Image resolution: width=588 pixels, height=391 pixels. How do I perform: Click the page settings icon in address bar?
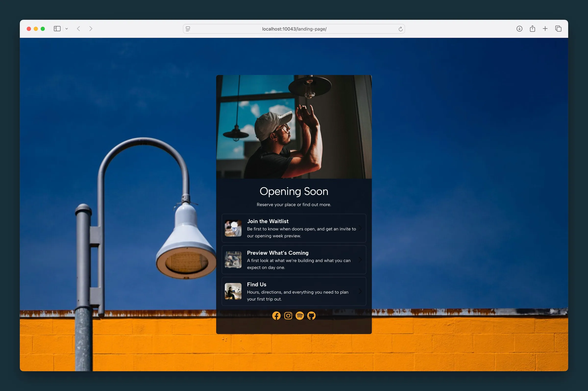click(x=188, y=29)
